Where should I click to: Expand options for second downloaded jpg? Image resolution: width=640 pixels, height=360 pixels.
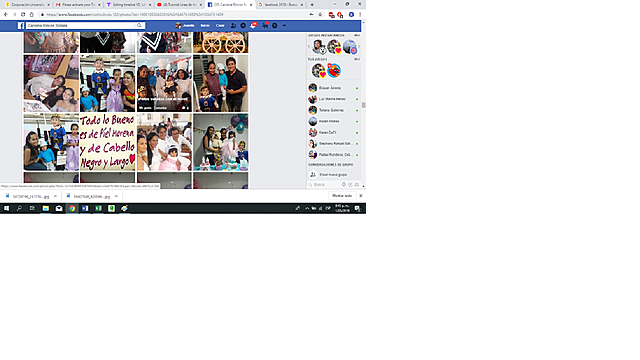[116, 196]
